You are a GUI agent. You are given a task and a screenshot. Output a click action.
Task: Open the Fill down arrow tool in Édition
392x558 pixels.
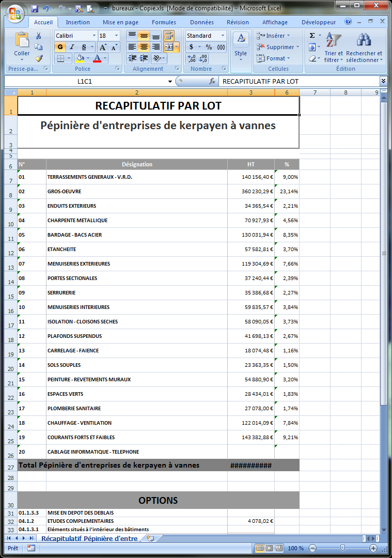(312, 47)
